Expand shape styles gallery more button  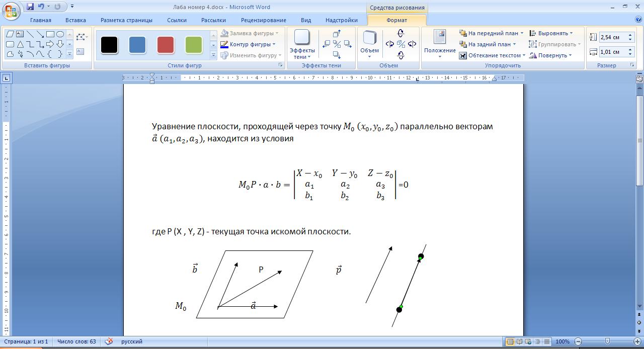(213, 55)
